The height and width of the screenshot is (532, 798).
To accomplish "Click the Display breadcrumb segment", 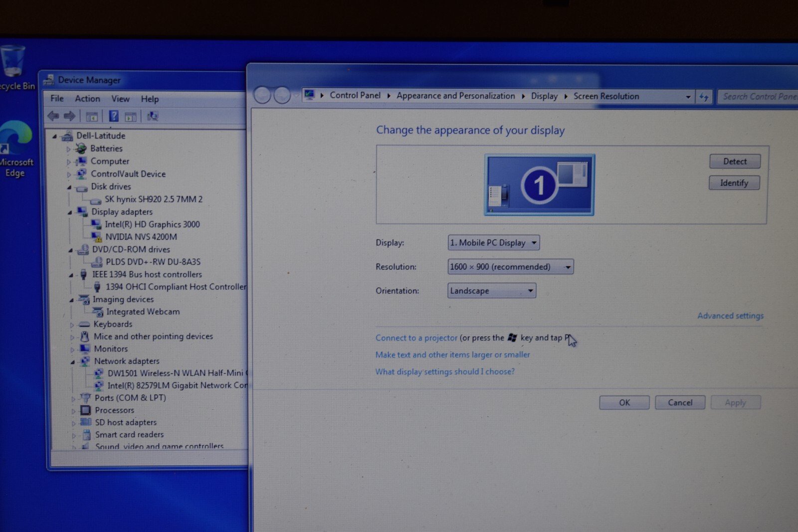I will [x=544, y=96].
